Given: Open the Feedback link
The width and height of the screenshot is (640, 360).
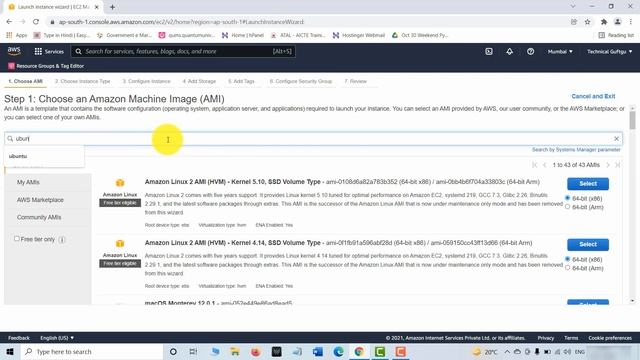Looking at the screenshot, I should coord(19,338).
